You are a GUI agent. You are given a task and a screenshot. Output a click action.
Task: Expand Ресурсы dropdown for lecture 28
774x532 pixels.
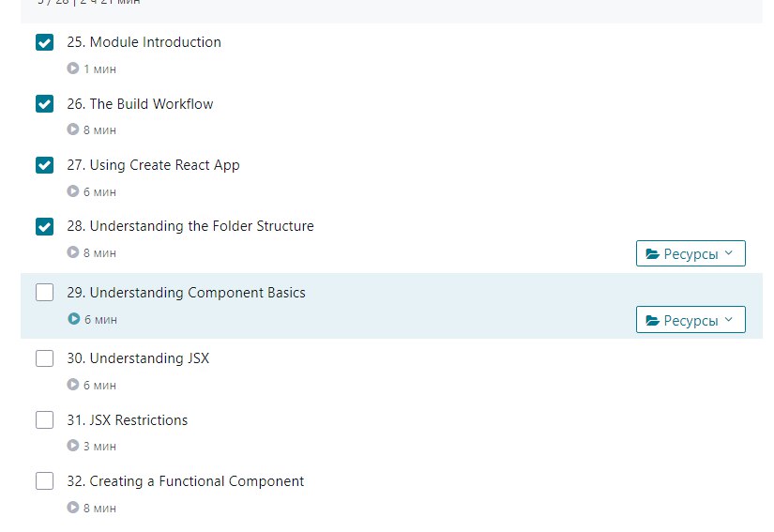pos(691,253)
